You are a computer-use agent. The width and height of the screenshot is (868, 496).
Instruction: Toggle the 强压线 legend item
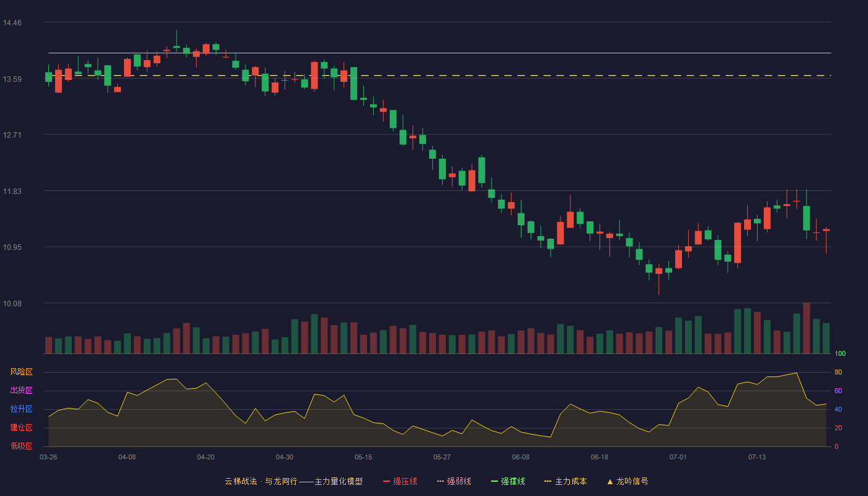tap(400, 481)
